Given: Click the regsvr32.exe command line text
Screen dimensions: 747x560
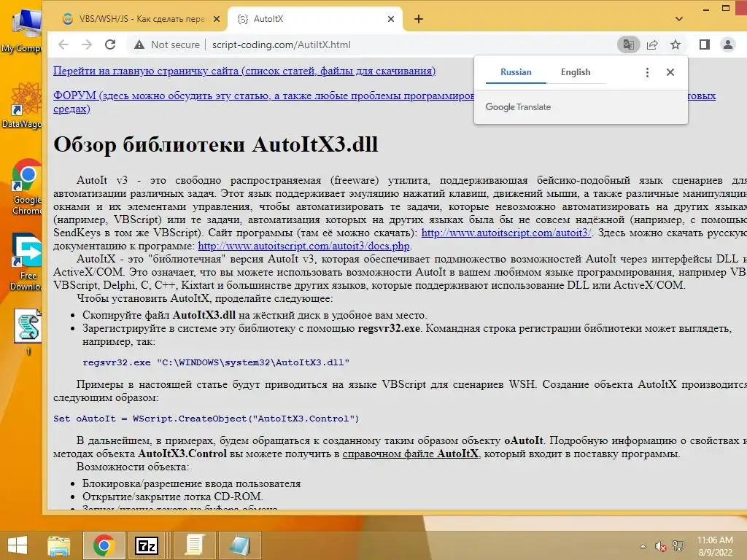Looking at the screenshot, I should 216,362.
